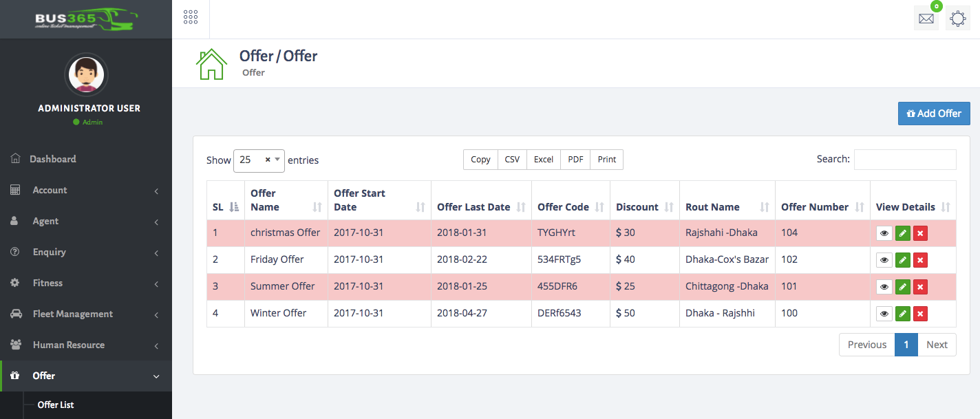Click inside the Search field
Image resolution: width=980 pixels, height=419 pixels.
(x=905, y=160)
